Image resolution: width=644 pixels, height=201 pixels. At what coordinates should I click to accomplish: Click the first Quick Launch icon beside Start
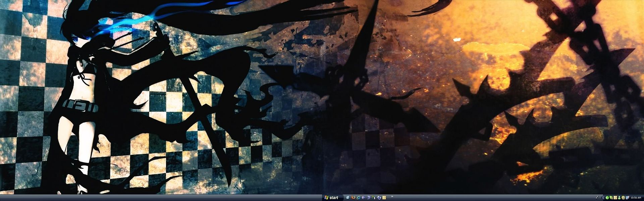click(x=348, y=198)
